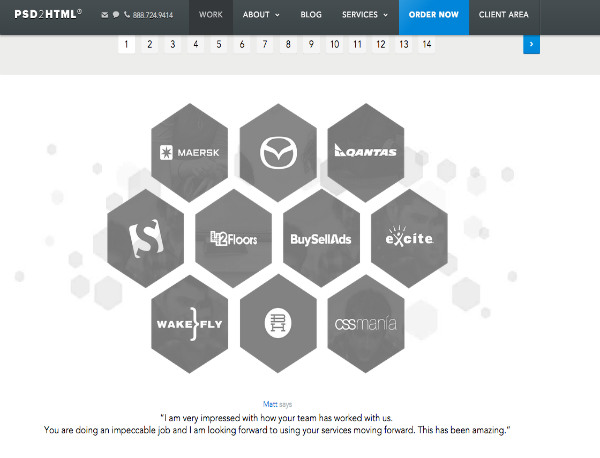Click the Matt name link

(270, 404)
